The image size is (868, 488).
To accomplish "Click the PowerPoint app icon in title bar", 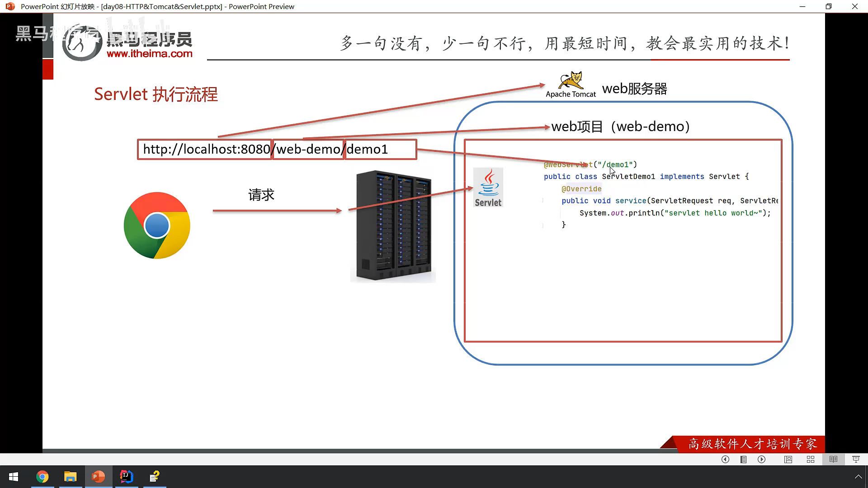I will point(10,6).
